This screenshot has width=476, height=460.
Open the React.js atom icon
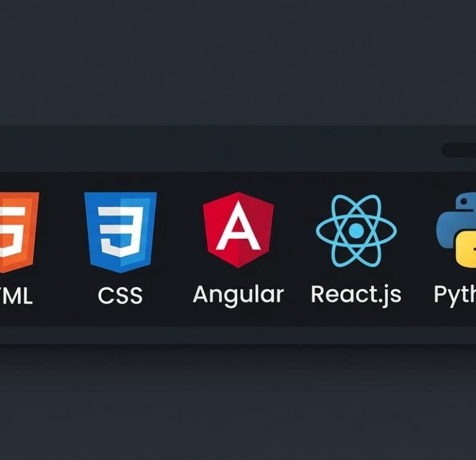tap(356, 231)
